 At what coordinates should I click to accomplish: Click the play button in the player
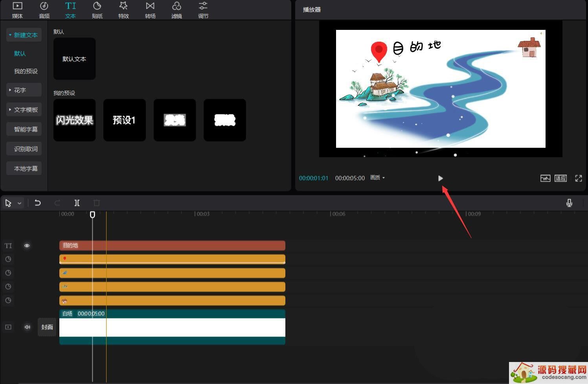(x=440, y=178)
